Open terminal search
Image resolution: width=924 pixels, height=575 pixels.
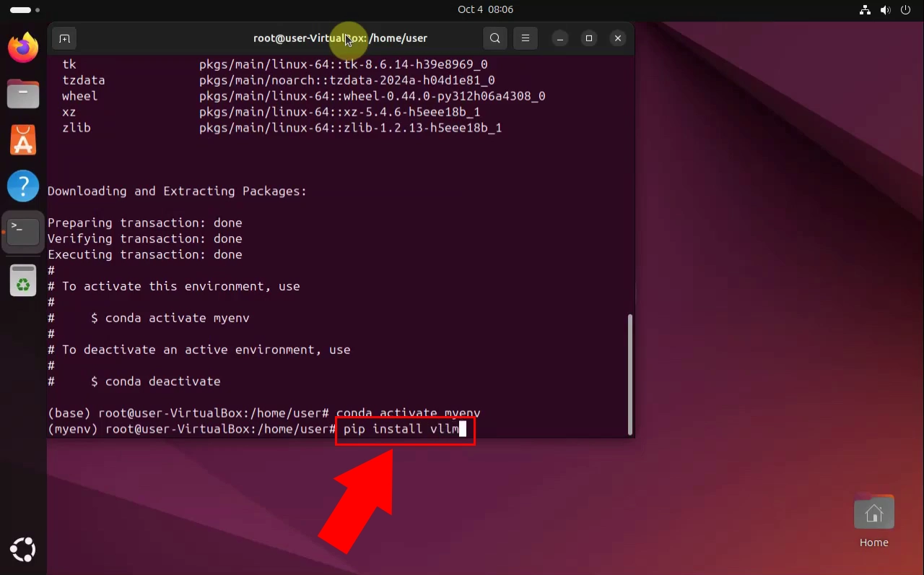point(495,38)
